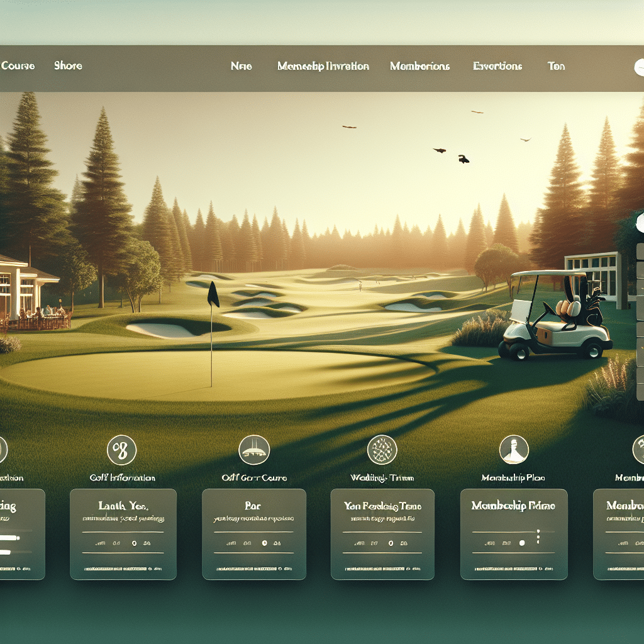Open the 'Course' item in the navbar
Image resolution: width=644 pixels, height=644 pixels.
(x=18, y=65)
